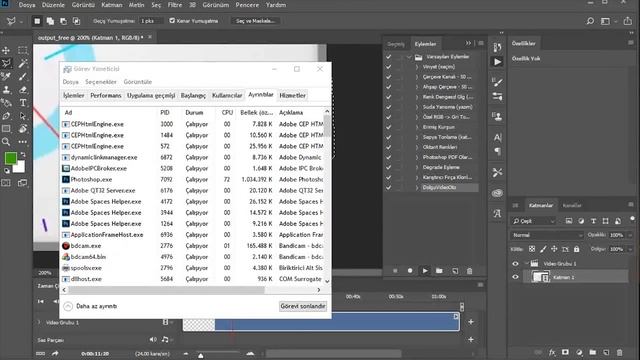Select the Brush tool in toolbox
Image resolution: width=640 pixels, height=360 pixels.
[23, 76]
